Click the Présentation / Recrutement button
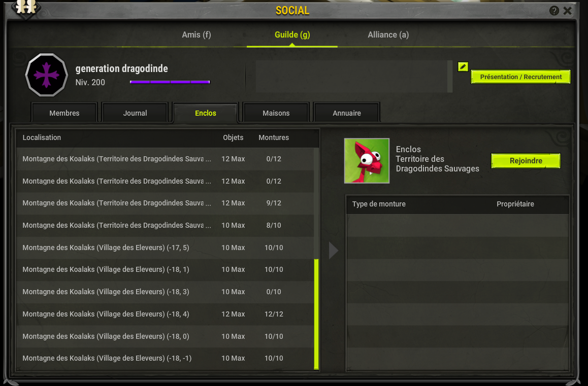 point(520,77)
